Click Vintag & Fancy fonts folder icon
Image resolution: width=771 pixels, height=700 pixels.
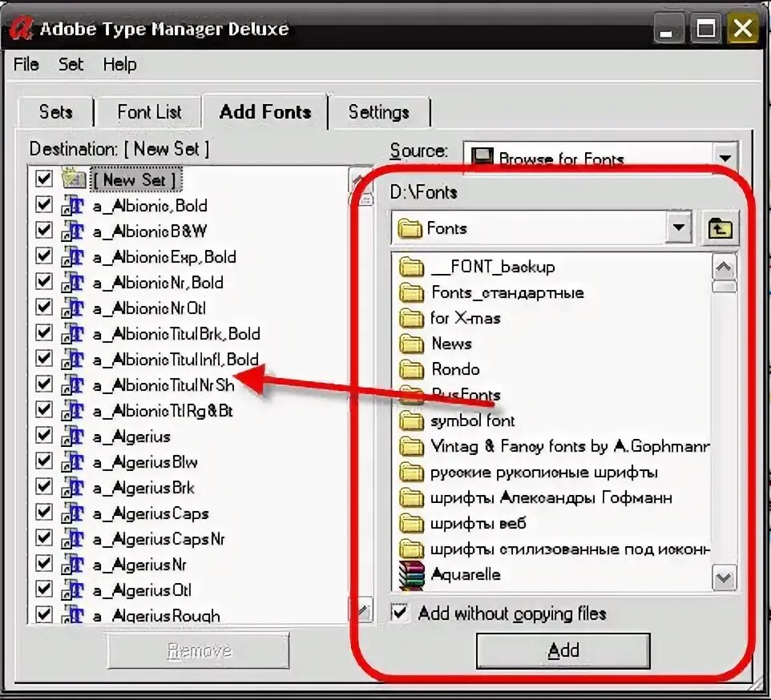click(412, 447)
